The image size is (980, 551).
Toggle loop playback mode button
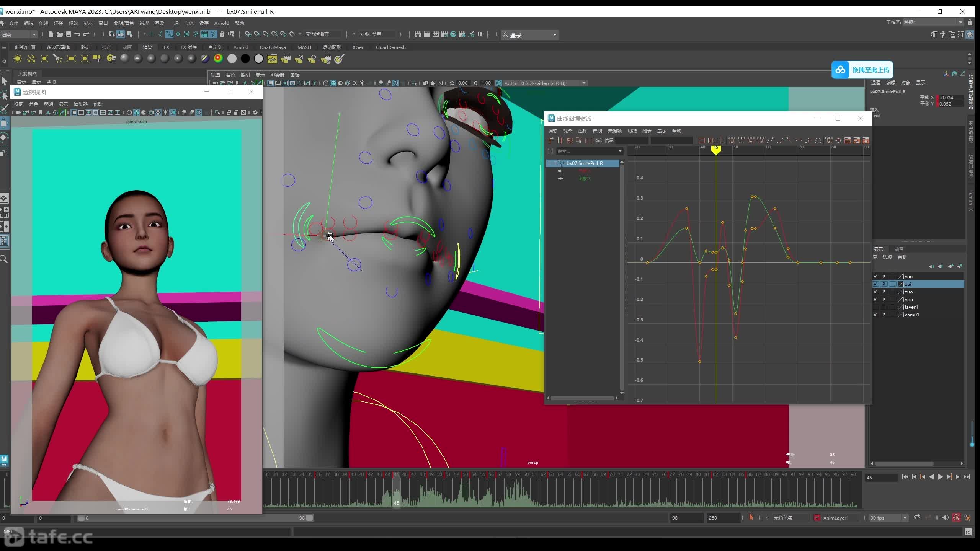click(x=917, y=517)
